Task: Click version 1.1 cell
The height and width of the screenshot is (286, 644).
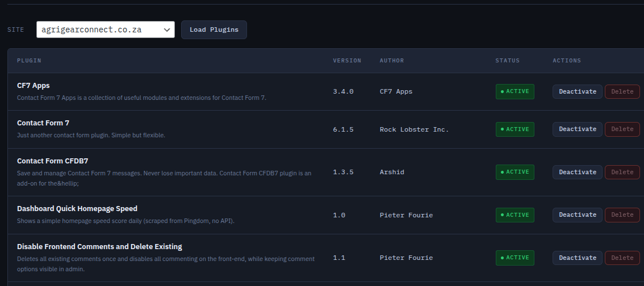Action: coord(339,258)
